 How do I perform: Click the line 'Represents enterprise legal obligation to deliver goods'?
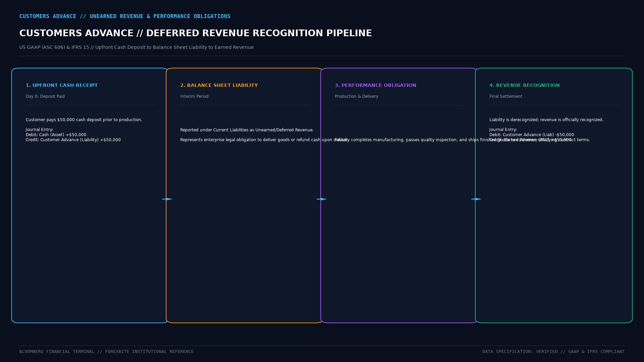pyautogui.click(x=264, y=140)
